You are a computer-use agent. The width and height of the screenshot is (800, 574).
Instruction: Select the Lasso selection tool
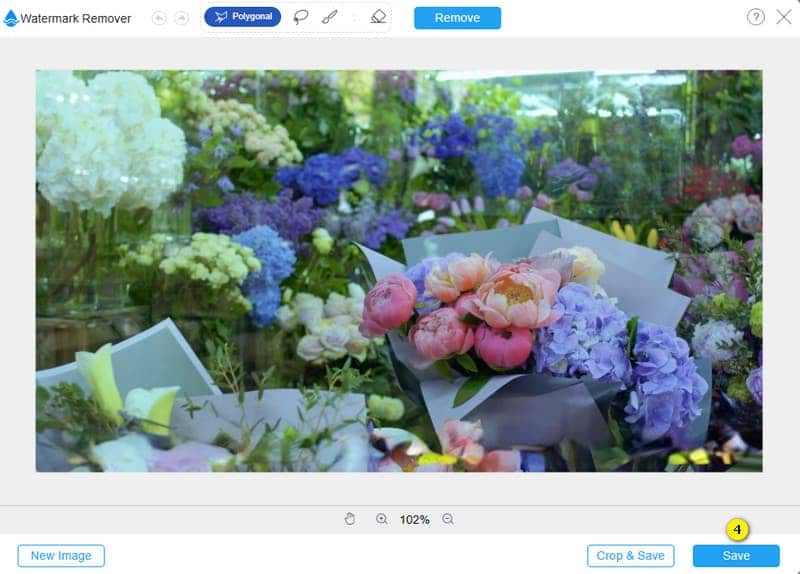point(301,17)
